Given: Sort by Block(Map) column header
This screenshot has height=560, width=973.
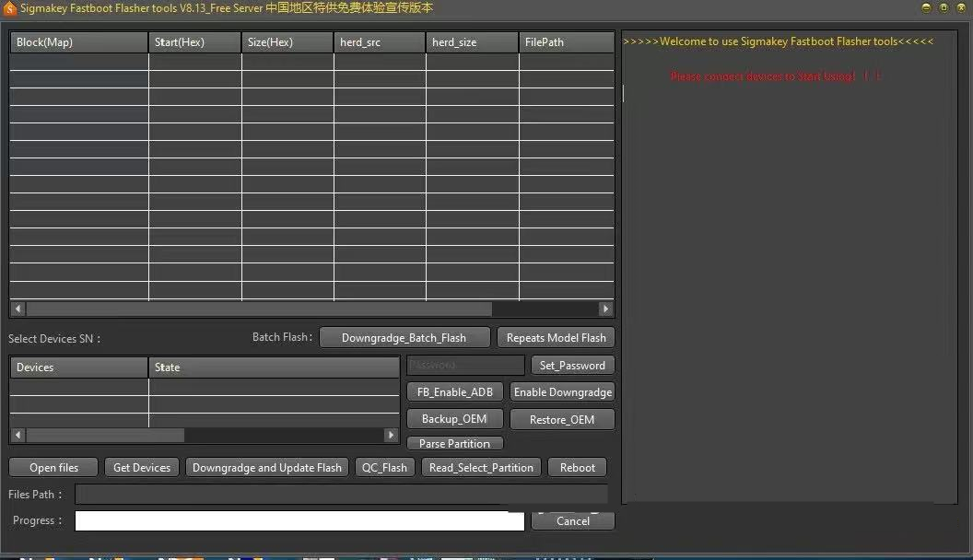Looking at the screenshot, I should tap(79, 42).
